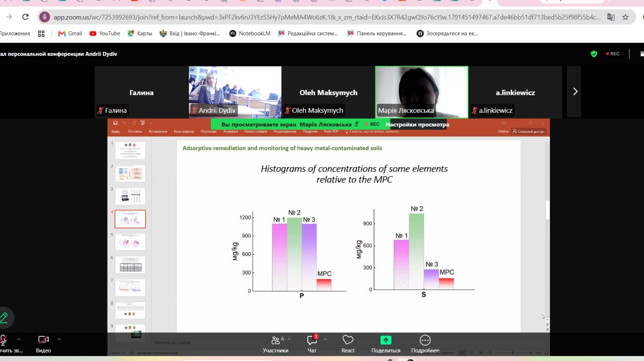Screen dimensions: 644x361
Task: Click the Видео camera icon
Action: coord(44,339)
